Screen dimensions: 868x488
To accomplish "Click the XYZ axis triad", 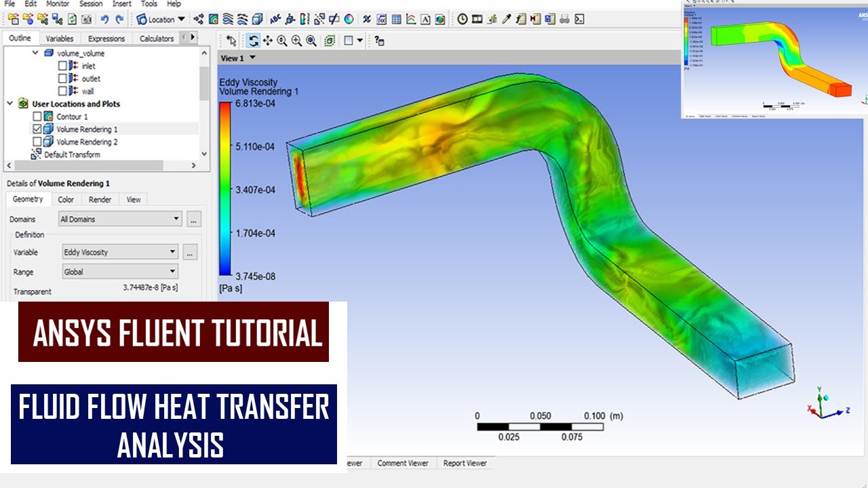I will point(827,405).
